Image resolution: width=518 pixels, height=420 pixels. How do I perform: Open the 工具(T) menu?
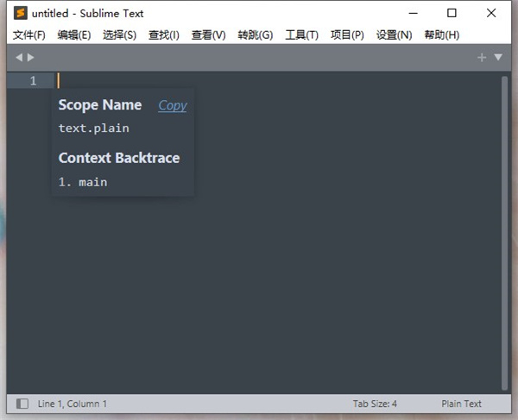pyautogui.click(x=301, y=35)
